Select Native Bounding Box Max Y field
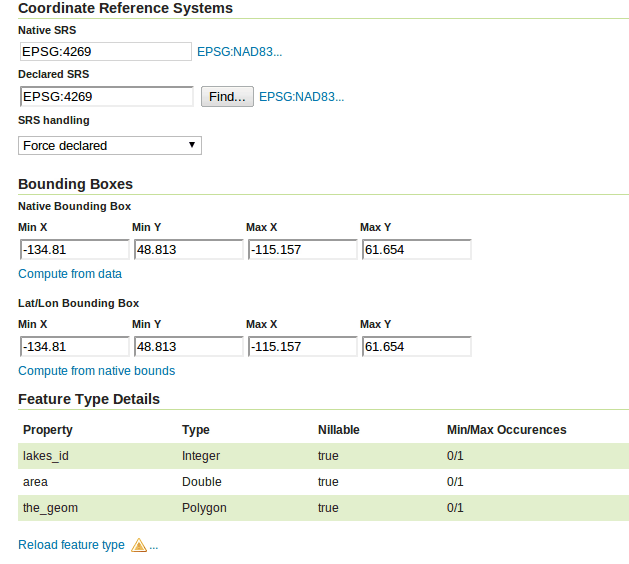This screenshot has height=564, width=629. pos(416,250)
